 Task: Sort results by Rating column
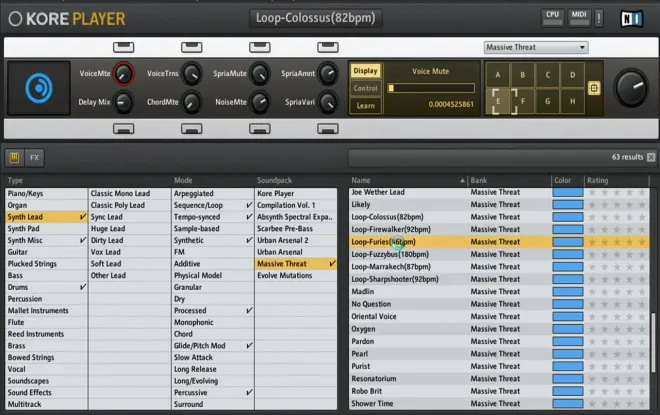click(617, 181)
